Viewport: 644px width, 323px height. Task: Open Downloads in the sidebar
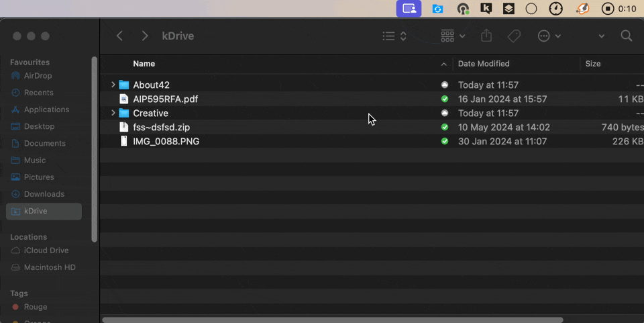[x=44, y=193]
